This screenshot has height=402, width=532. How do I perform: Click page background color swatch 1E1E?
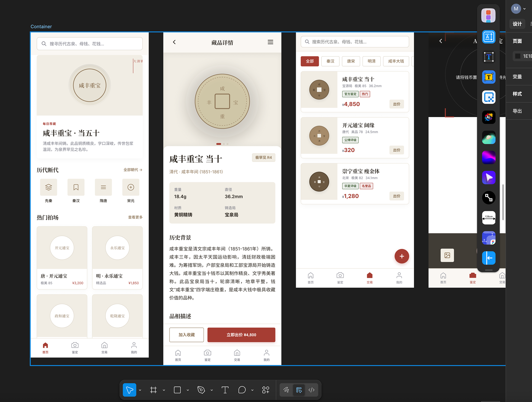[517, 56]
